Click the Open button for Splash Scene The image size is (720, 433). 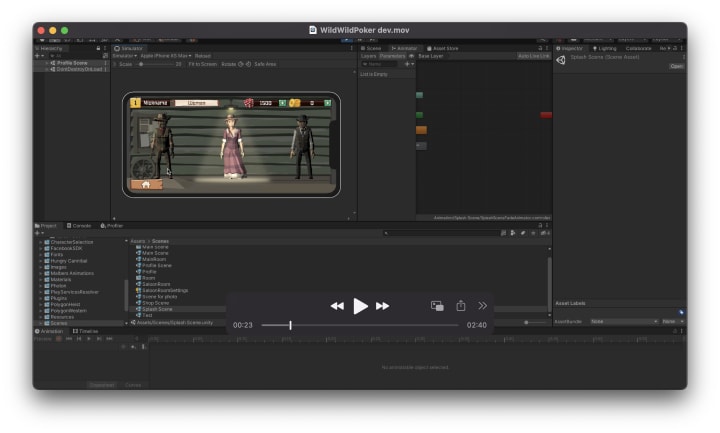pos(676,66)
